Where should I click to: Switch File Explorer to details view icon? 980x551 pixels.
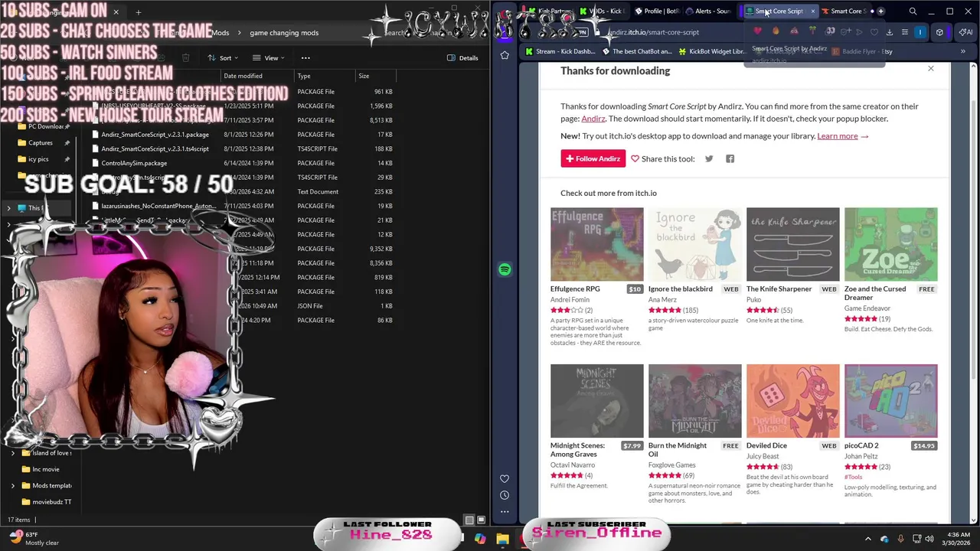click(469, 520)
